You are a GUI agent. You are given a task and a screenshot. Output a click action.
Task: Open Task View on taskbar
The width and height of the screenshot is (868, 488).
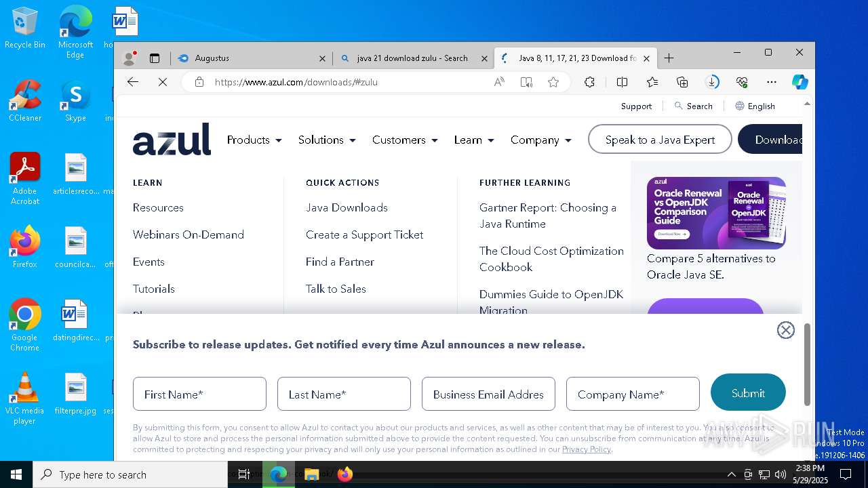point(244,474)
